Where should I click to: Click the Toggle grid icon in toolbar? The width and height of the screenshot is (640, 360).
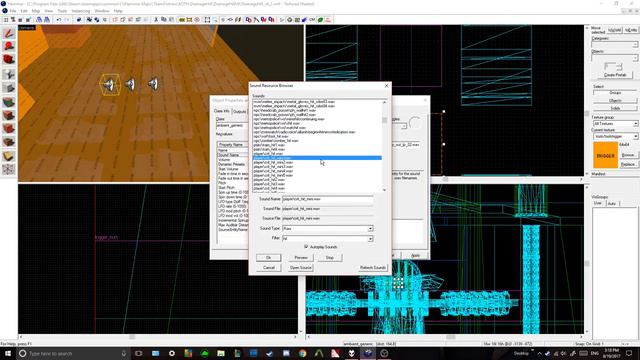click(x=6, y=20)
